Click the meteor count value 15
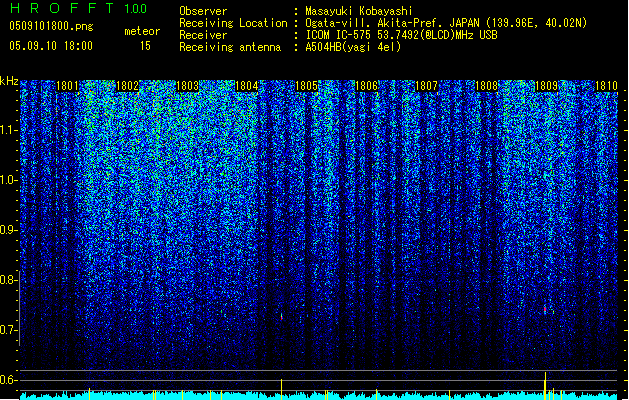629x400 pixels. point(145,46)
